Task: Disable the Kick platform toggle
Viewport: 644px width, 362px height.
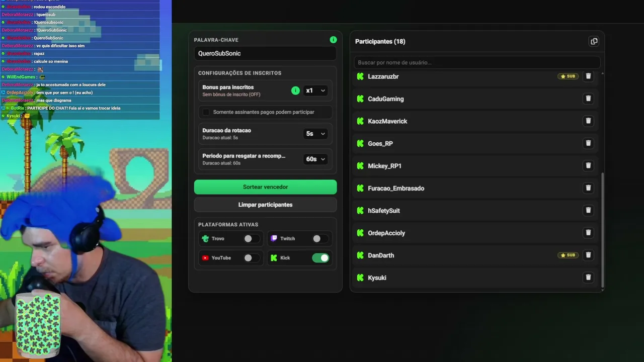Action: (x=320, y=258)
